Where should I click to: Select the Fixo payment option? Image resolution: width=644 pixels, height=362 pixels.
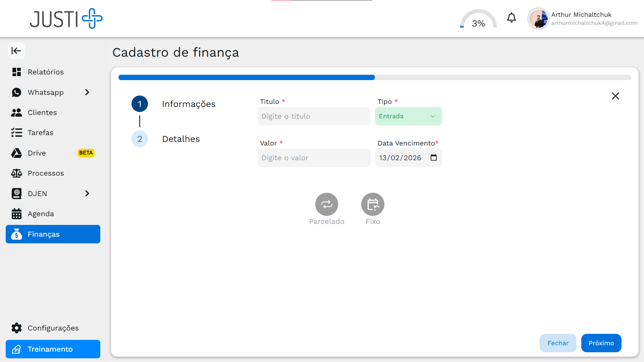pos(373,204)
